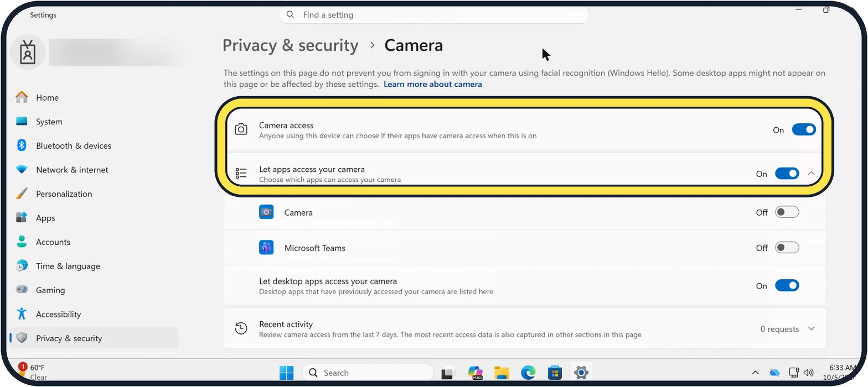Click the Camera breadcrumb heading

(x=414, y=45)
